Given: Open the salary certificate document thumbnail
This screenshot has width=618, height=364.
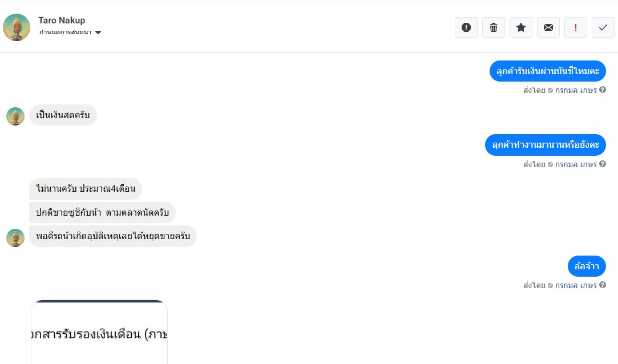Looking at the screenshot, I should tap(99, 332).
